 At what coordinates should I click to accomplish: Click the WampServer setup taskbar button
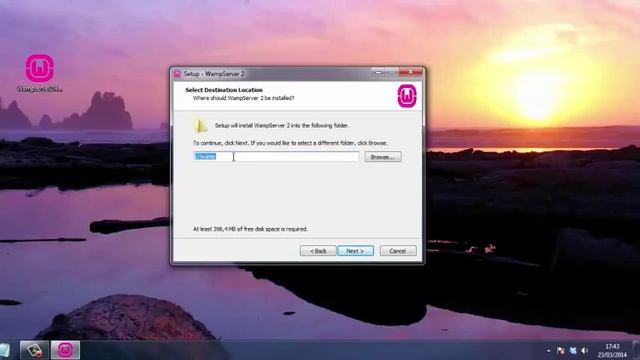pyautogui.click(x=65, y=350)
